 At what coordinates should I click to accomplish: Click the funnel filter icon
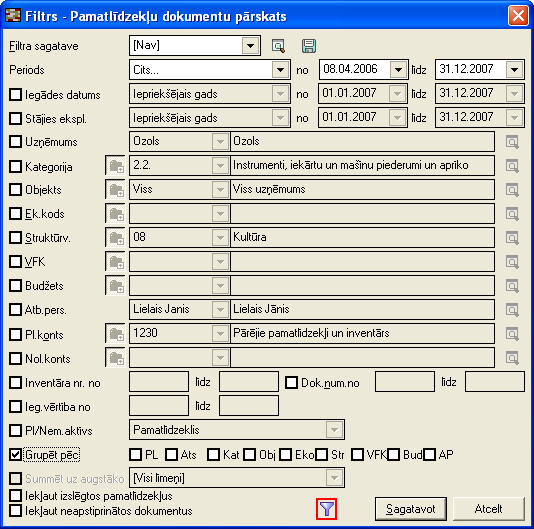point(326,509)
